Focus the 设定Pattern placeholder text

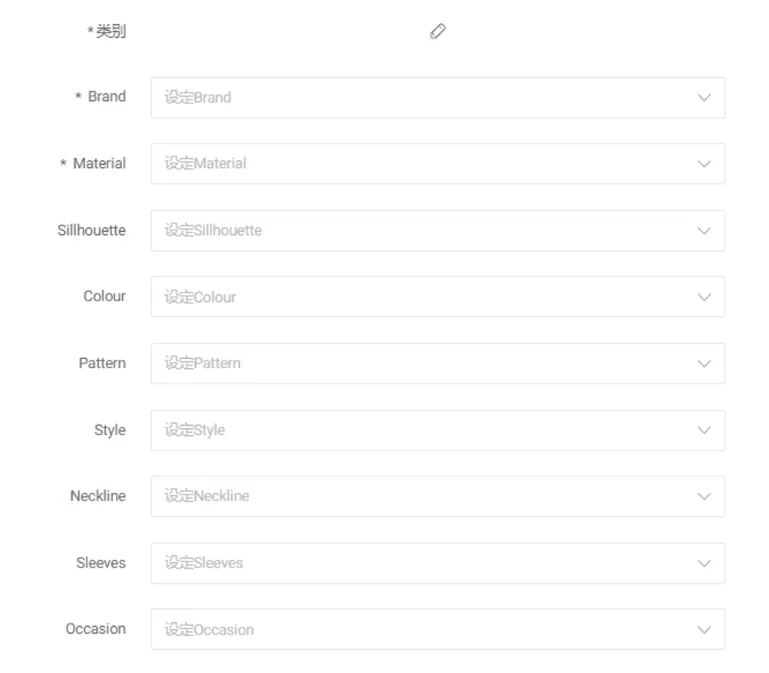coord(202,364)
